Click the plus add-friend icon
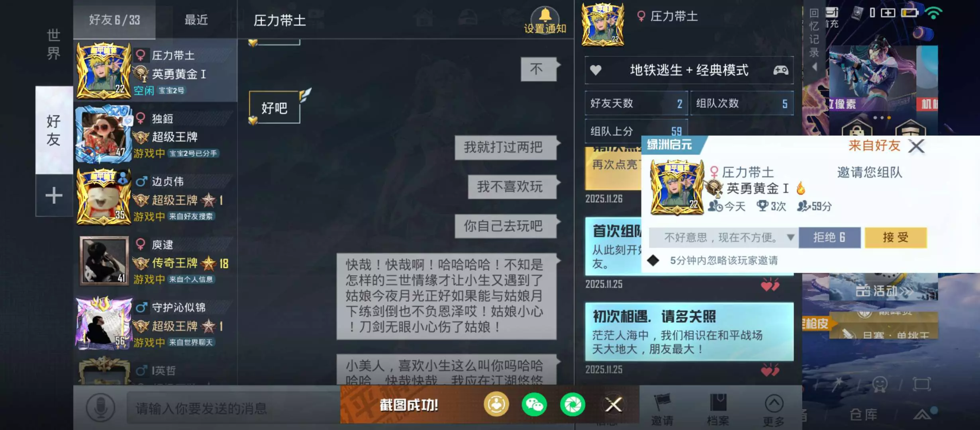The height and width of the screenshot is (430, 980). click(x=54, y=195)
